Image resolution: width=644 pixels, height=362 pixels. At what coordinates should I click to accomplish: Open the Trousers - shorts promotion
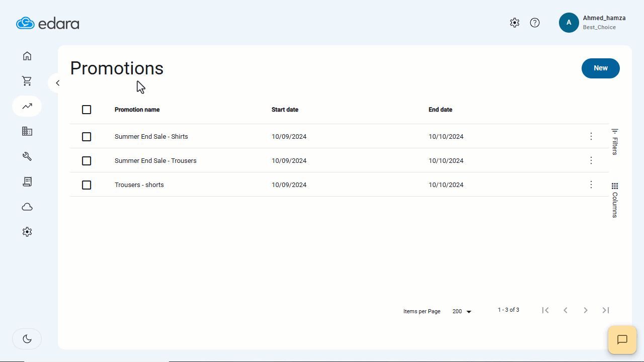coord(139,185)
